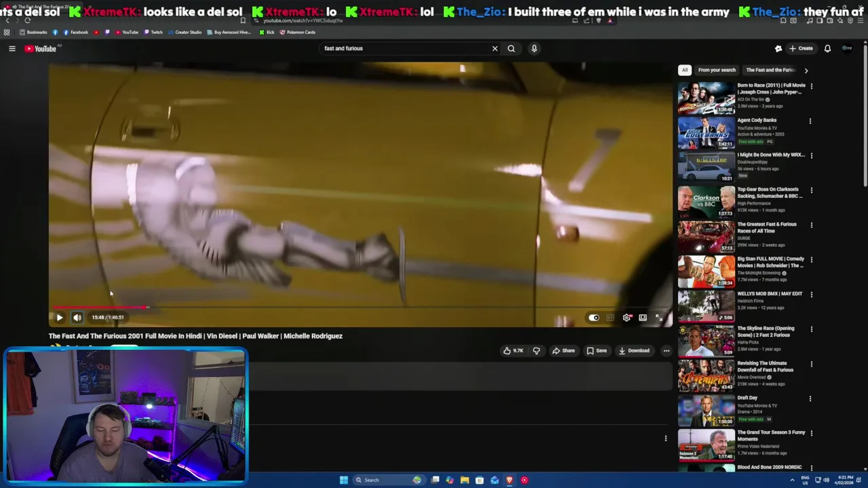The image size is (868, 488).
Task: Run search with magnifier button
Action: pos(511,48)
